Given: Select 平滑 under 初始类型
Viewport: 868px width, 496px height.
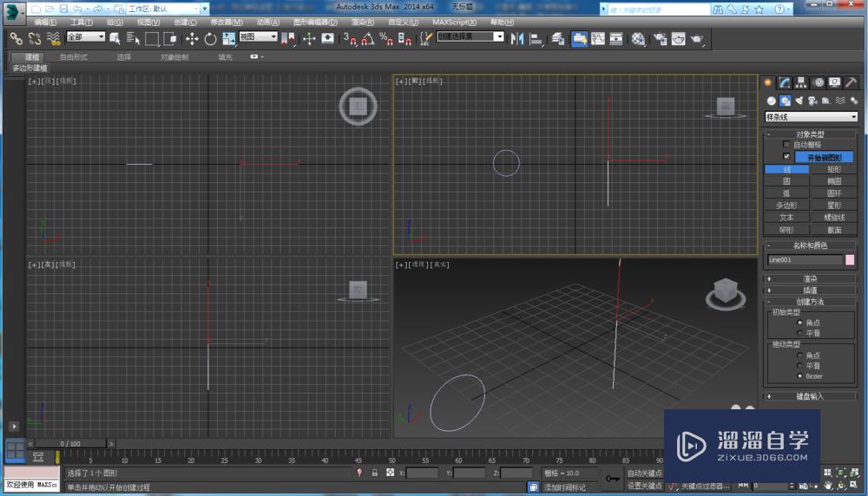Looking at the screenshot, I should pyautogui.click(x=800, y=332).
